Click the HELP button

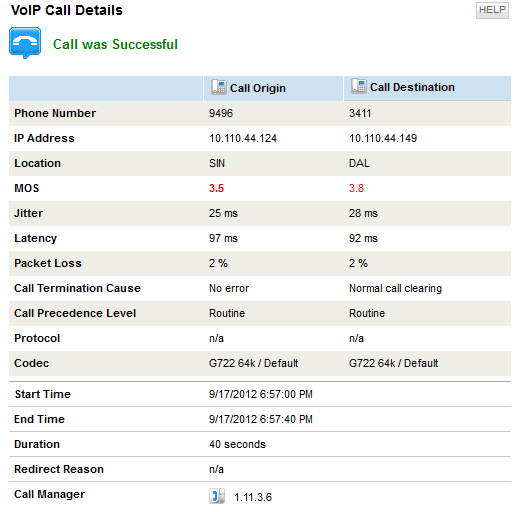click(492, 10)
